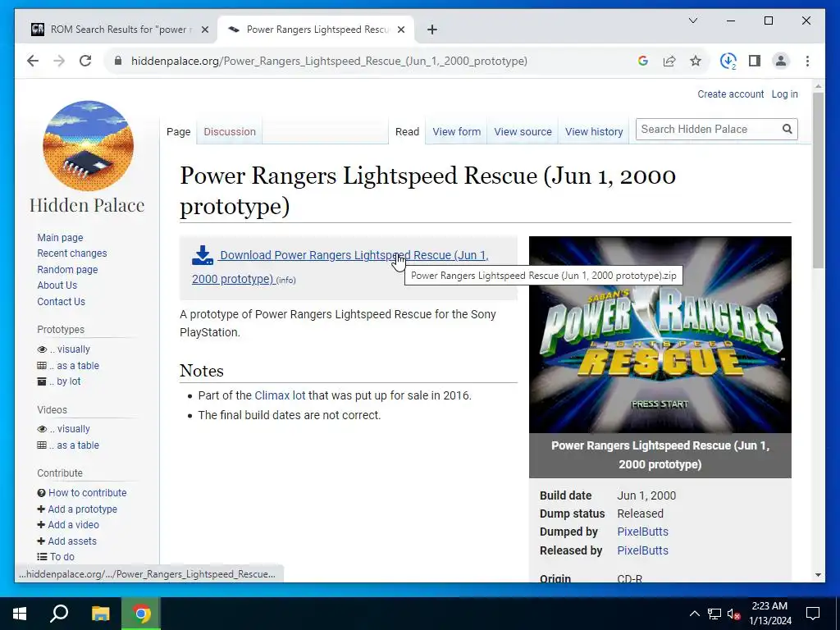
Task: Click PixelButts link next to Released by
Action: point(642,550)
